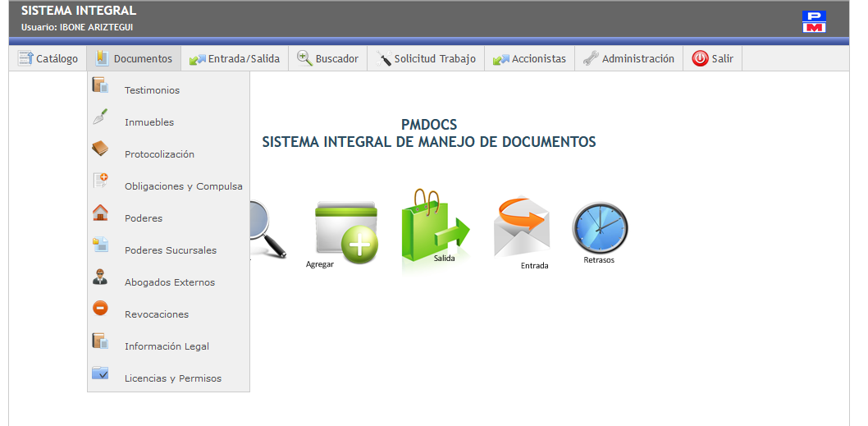The width and height of the screenshot is (868, 426).
Task: Collapse the Documentos dropdown menu
Action: pos(134,59)
